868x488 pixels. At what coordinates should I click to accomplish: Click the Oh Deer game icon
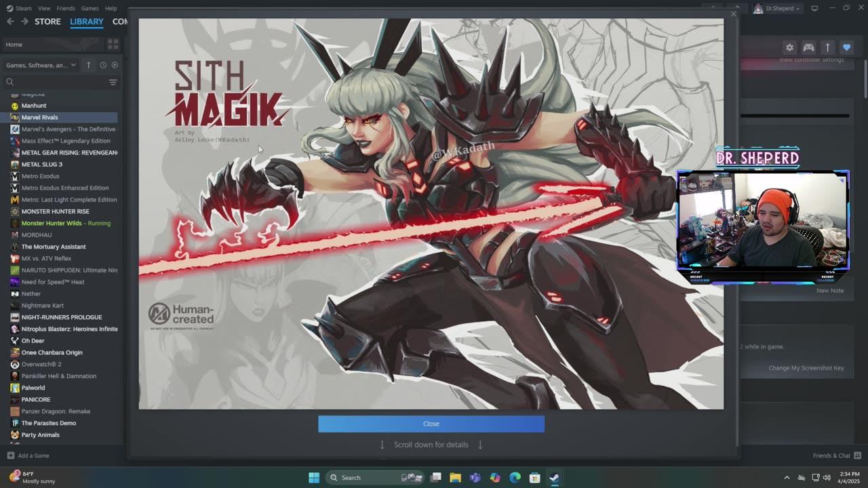(x=15, y=341)
